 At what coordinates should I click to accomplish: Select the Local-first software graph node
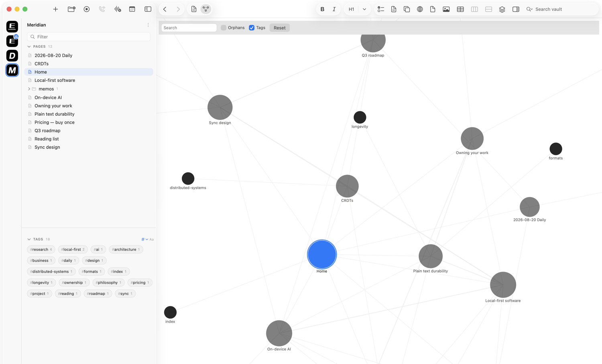pyautogui.click(x=503, y=285)
